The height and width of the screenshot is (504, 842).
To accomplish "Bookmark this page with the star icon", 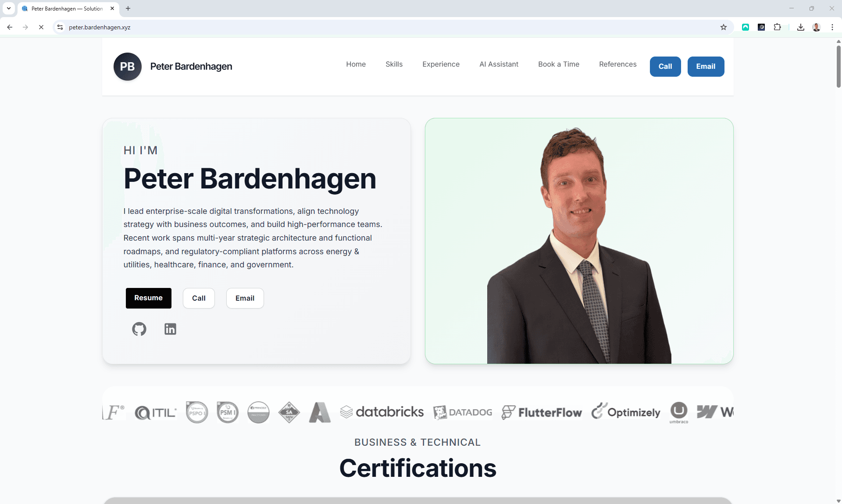I will click(723, 27).
